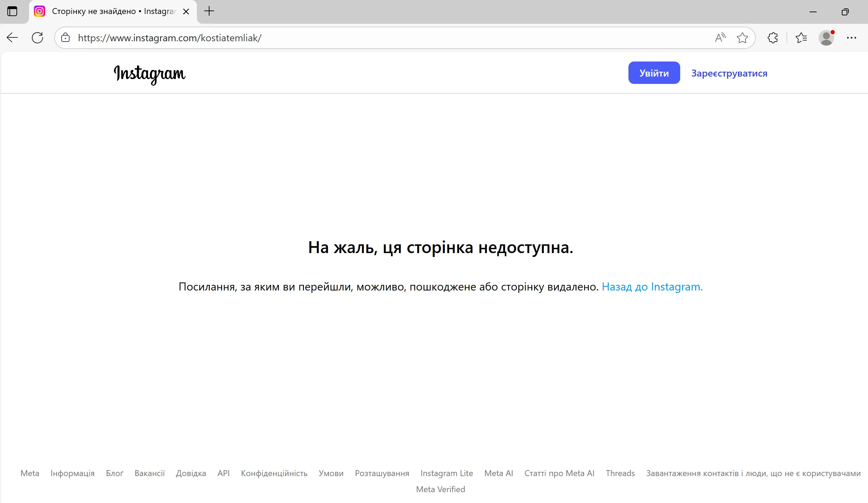Image resolution: width=868 pixels, height=503 pixels.
Task: Reload the page with refresh icon
Action: coord(37,38)
